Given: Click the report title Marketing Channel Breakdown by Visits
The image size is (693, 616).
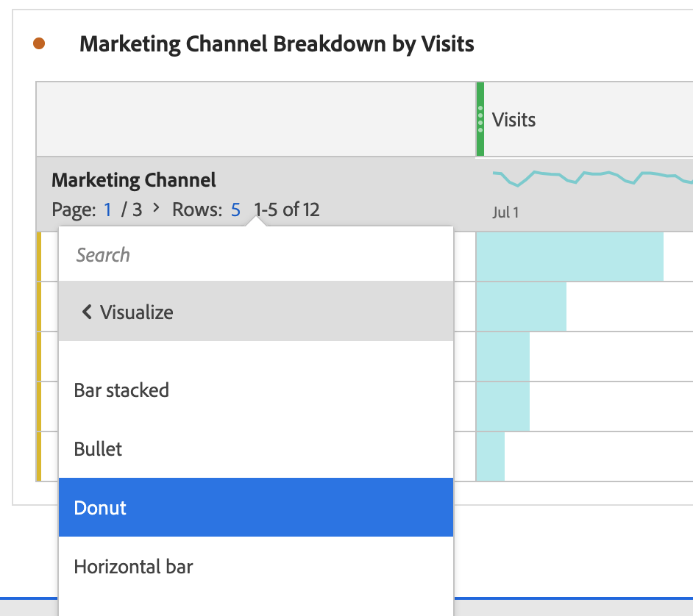Looking at the screenshot, I should click(x=277, y=43).
